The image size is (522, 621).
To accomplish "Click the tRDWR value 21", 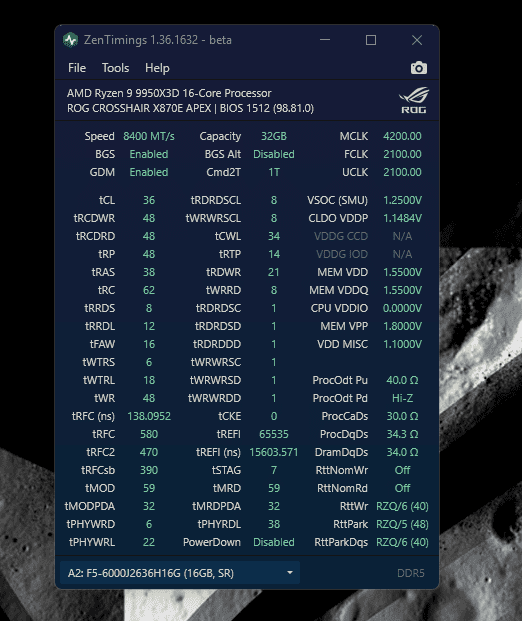I will click(274, 272).
